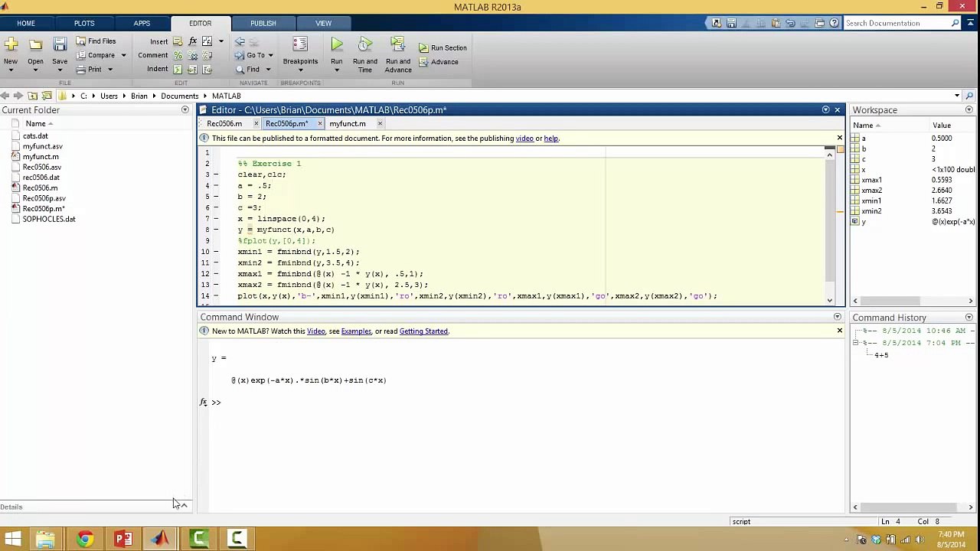
Task: Click the save icon in quick access toolbar
Action: pyautogui.click(x=732, y=23)
